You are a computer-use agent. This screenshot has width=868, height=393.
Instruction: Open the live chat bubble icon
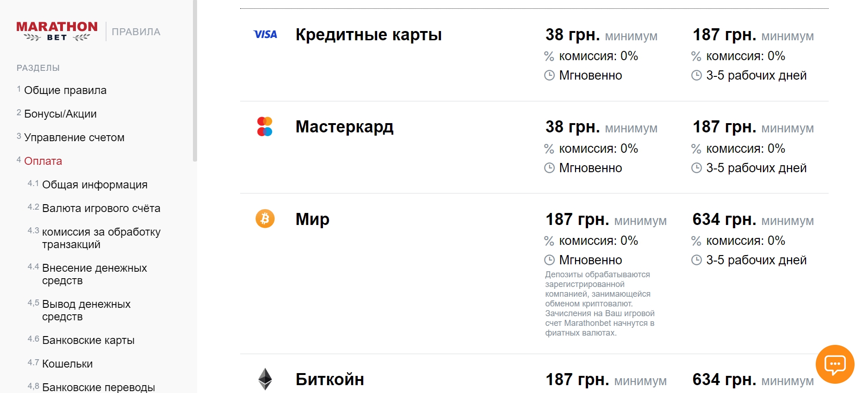click(x=834, y=365)
